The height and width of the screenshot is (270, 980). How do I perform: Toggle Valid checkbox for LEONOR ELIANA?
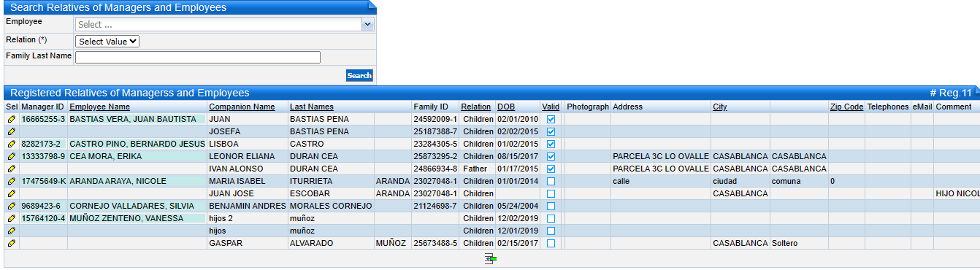click(551, 156)
